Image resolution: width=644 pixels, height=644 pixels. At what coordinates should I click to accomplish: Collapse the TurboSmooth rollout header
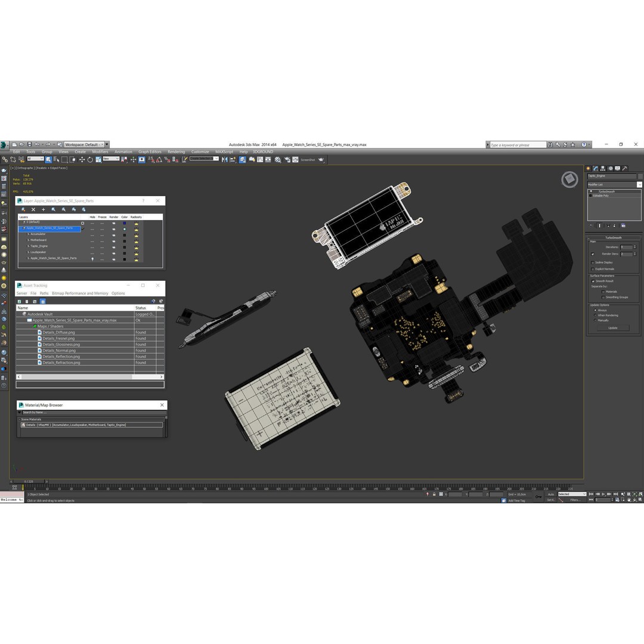click(x=613, y=238)
